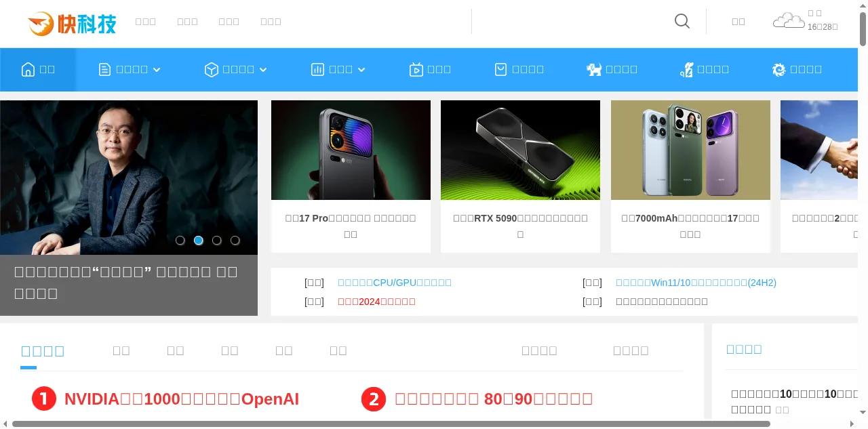868x429 pixels.
Task: Click the gear swirl icon in navigation
Action: tap(778, 69)
